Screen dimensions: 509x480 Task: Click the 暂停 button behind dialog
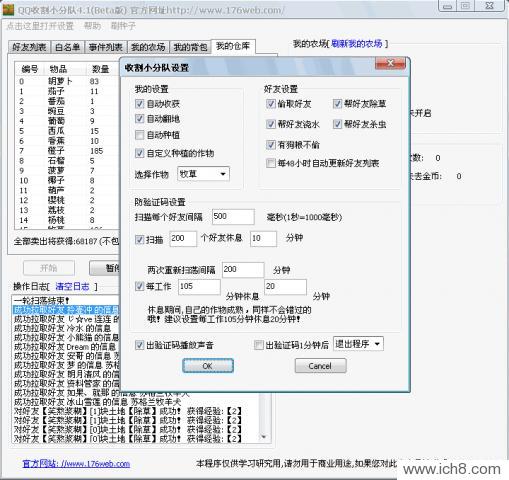coord(105,268)
